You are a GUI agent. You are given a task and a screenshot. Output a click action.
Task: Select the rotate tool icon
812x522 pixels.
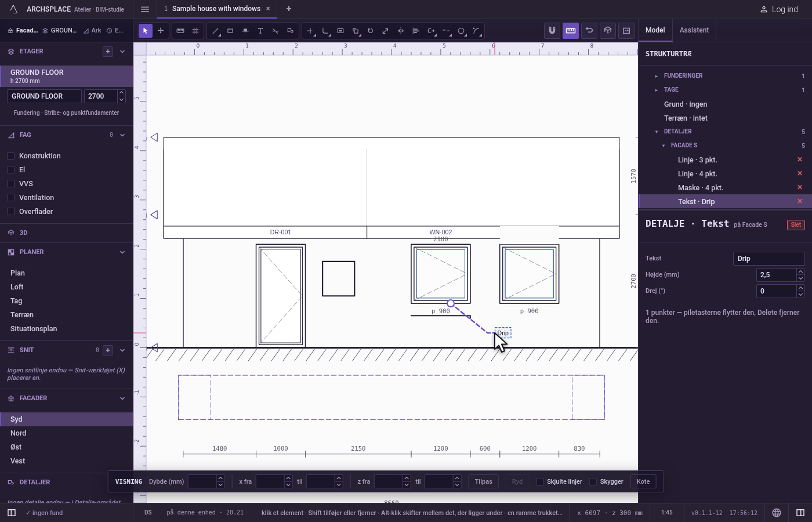371,31
